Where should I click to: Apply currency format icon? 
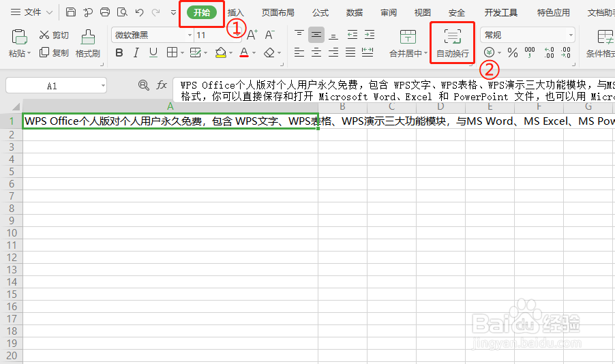coord(489,52)
